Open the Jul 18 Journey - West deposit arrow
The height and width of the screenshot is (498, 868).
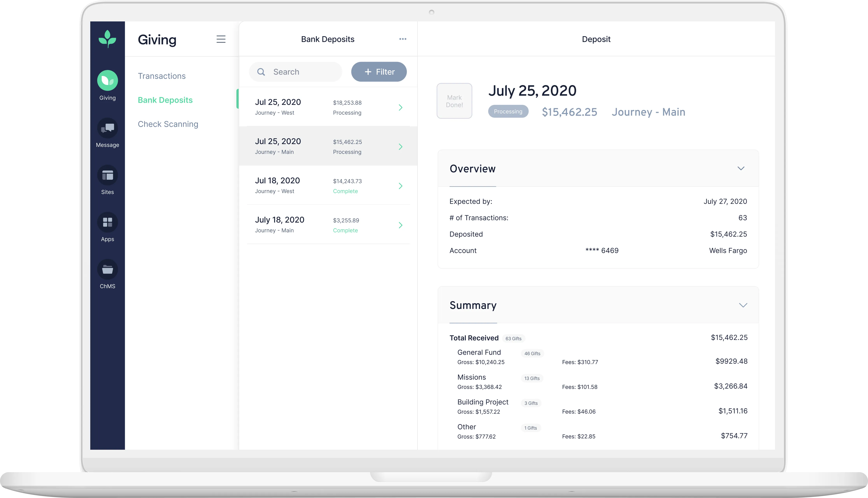click(401, 186)
